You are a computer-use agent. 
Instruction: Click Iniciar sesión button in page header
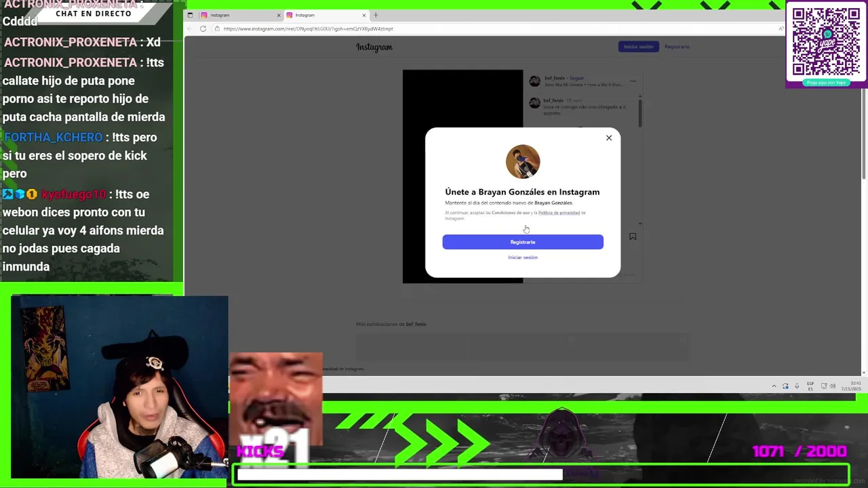point(638,47)
